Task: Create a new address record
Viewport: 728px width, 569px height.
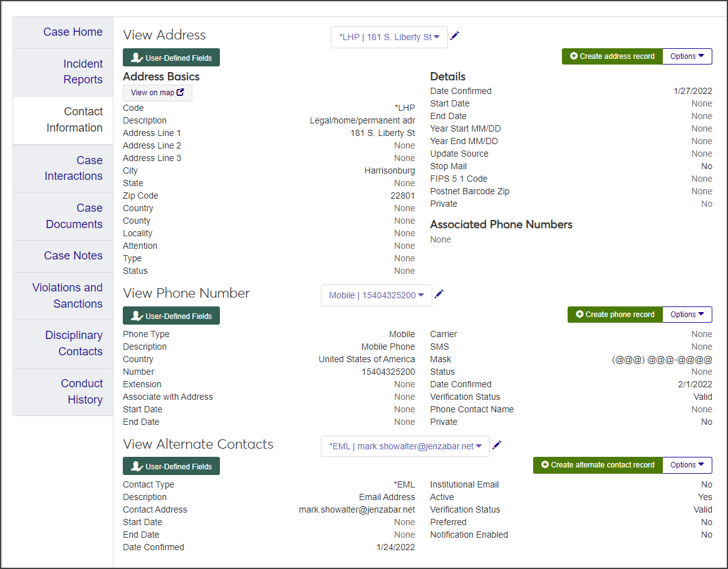Action: click(x=611, y=56)
